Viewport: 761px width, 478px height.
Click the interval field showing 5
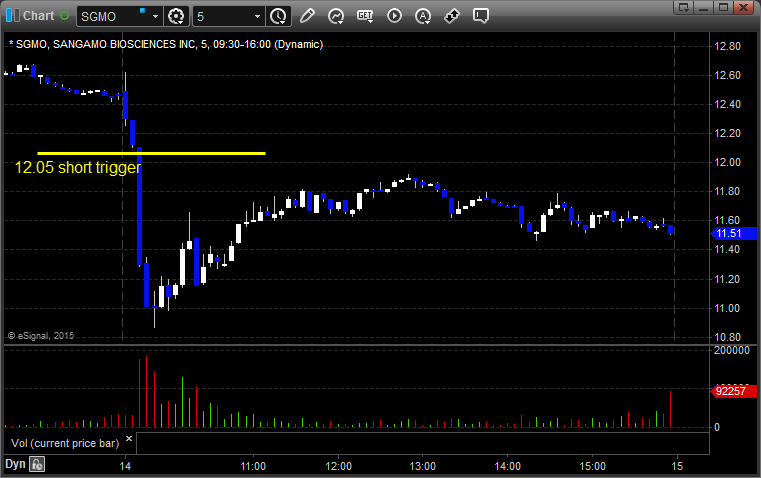(x=222, y=16)
